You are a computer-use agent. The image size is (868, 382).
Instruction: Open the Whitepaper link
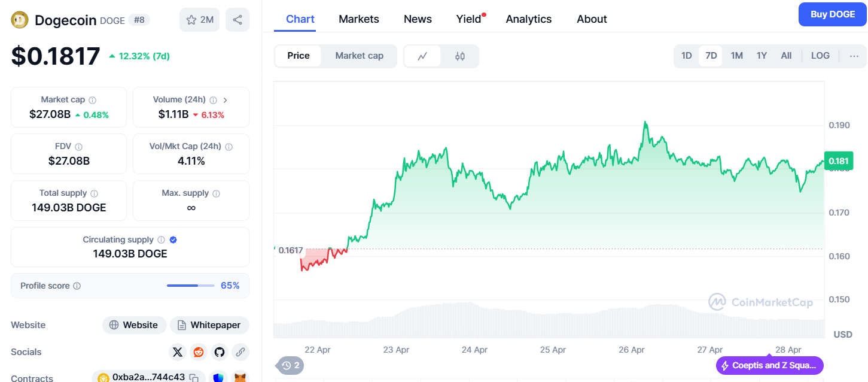tap(209, 325)
